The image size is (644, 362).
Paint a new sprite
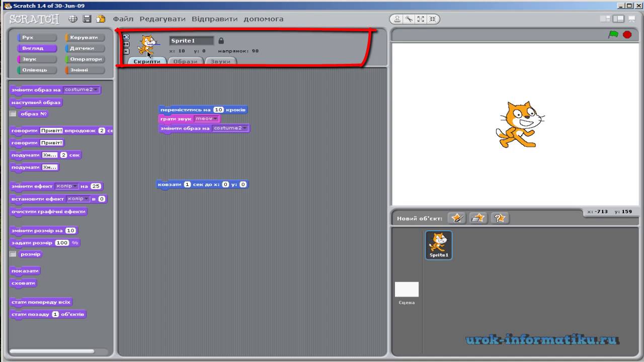(457, 218)
